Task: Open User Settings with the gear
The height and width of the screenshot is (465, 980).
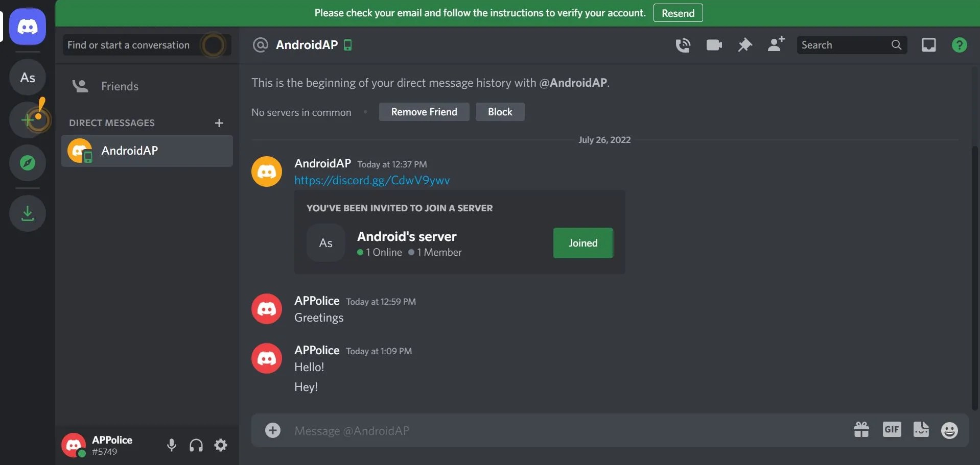Action: tap(220, 445)
